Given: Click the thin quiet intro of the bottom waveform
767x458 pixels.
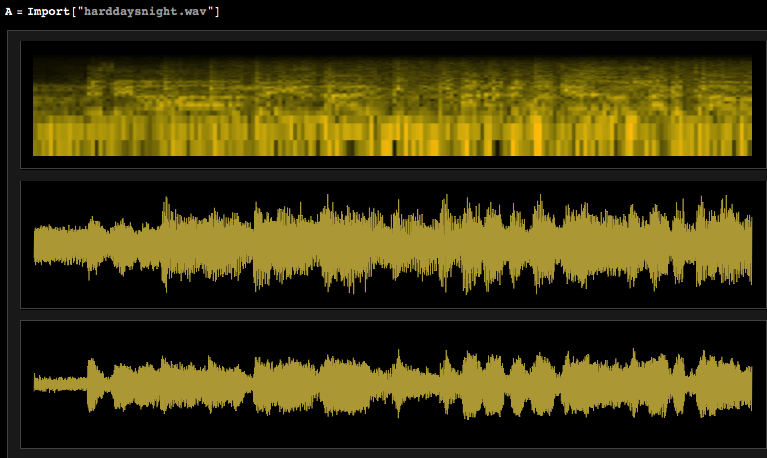Looking at the screenshot, I should pyautogui.click(x=60, y=383).
